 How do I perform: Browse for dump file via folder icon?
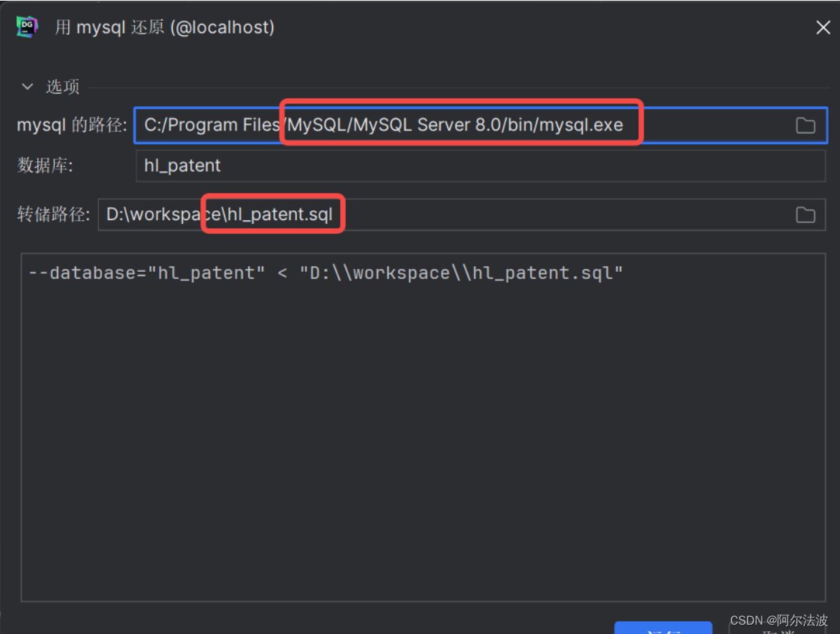point(805,214)
